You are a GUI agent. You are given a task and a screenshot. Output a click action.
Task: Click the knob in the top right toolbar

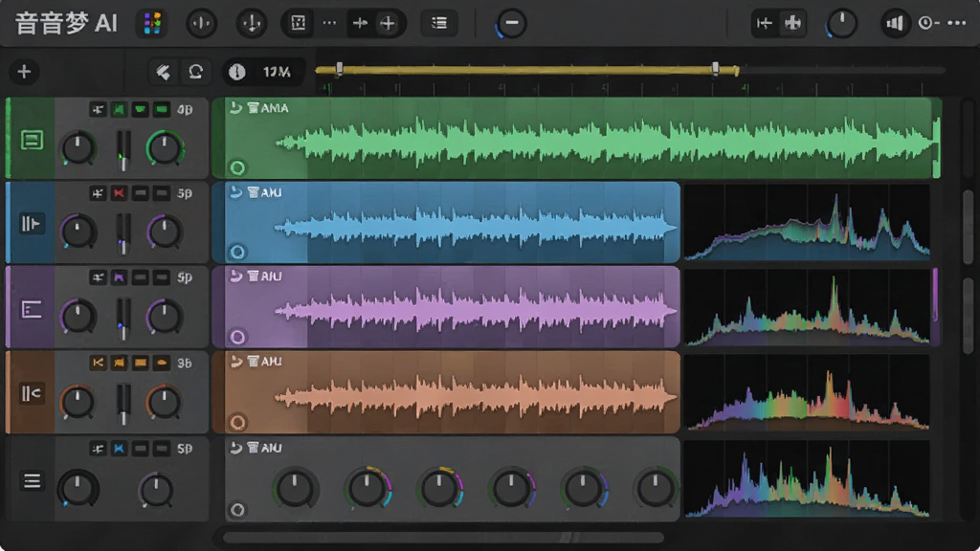tap(841, 24)
